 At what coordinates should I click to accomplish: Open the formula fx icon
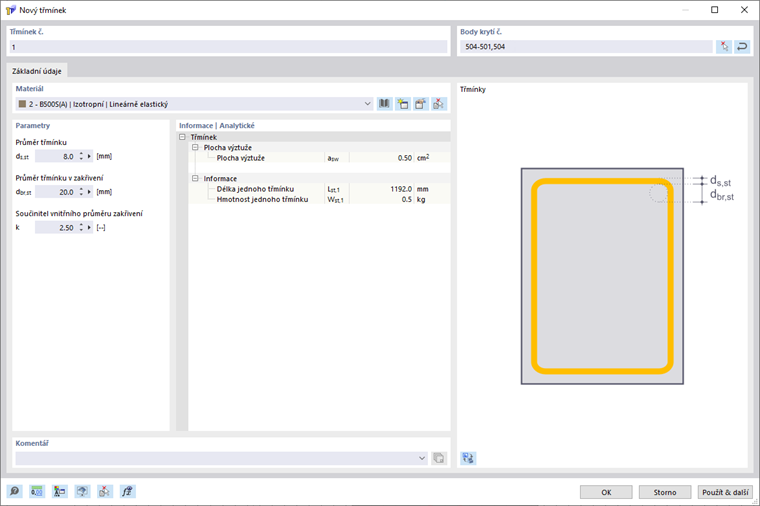pos(127,491)
